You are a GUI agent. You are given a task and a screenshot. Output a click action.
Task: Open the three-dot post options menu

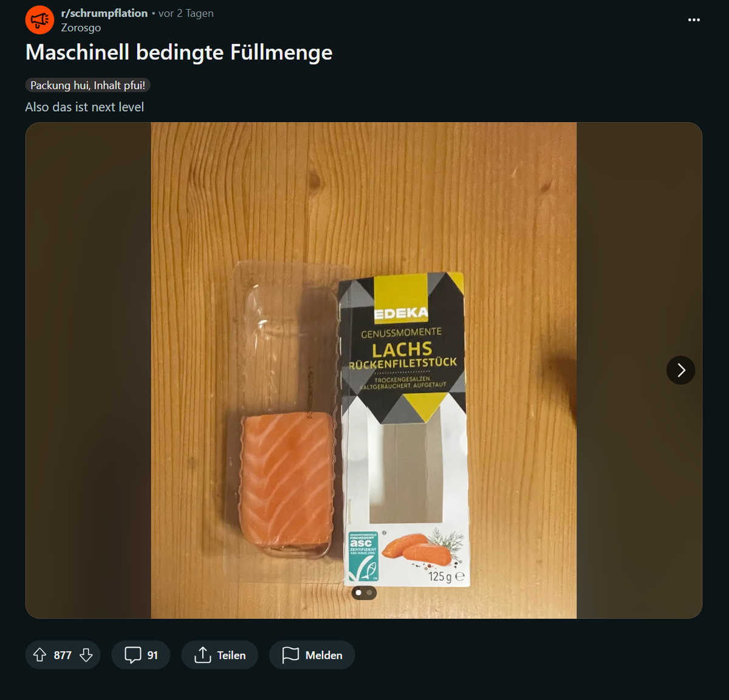click(694, 20)
